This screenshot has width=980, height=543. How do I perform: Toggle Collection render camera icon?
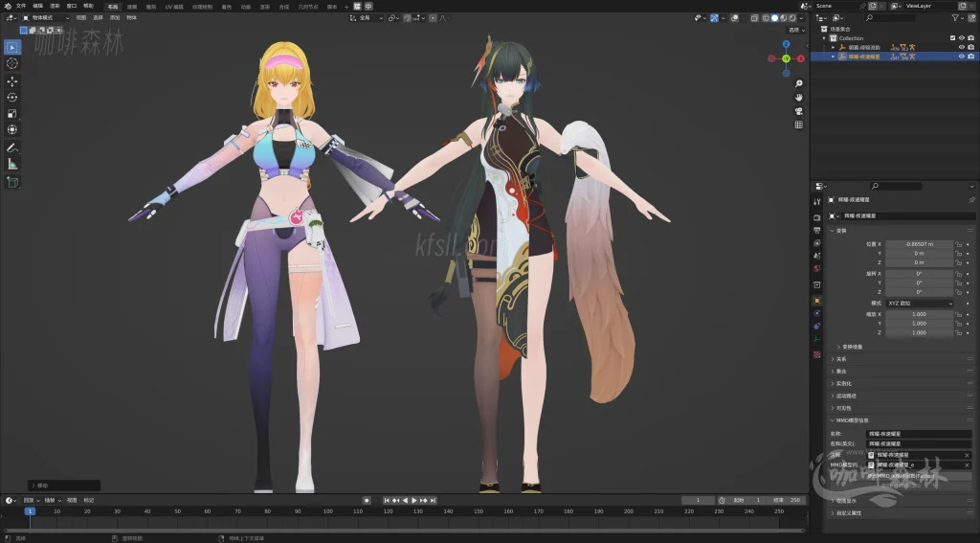(x=970, y=38)
